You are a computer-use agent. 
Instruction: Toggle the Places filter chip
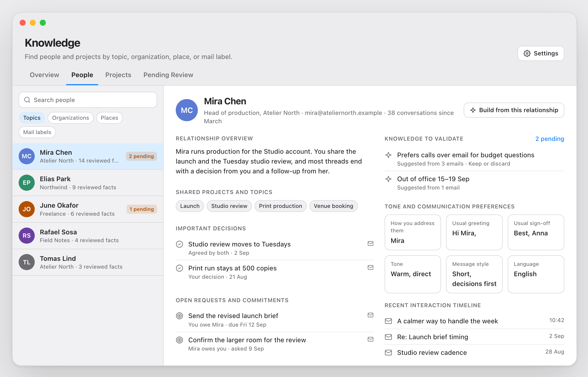tap(109, 118)
